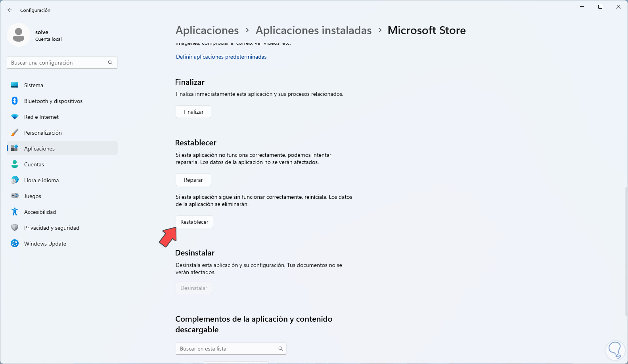Click the Complementos de la aplicación heading
Screen dimensions: 628x364
point(254,324)
